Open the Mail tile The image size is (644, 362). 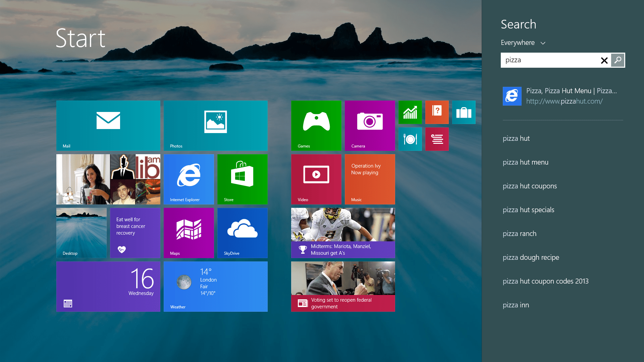108,125
